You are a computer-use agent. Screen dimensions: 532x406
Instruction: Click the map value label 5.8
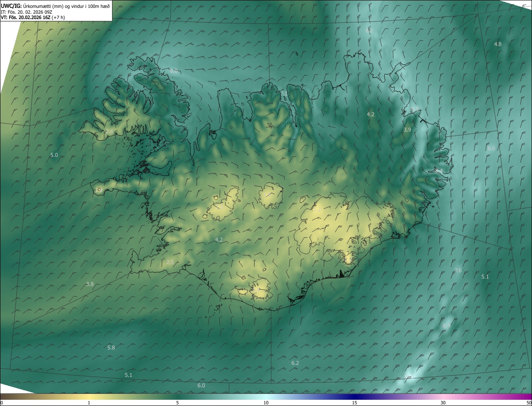point(111,347)
